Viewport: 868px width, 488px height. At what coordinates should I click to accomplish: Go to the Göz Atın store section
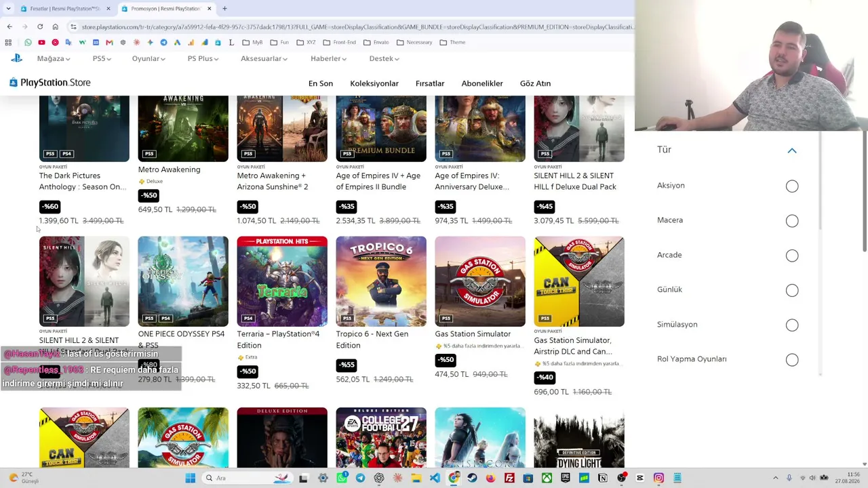pyautogui.click(x=535, y=83)
